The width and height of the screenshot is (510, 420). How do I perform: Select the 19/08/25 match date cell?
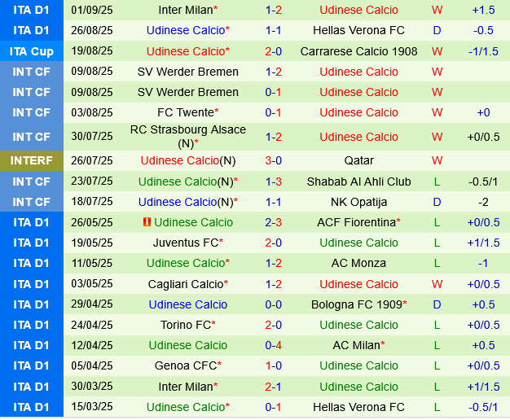(x=92, y=51)
